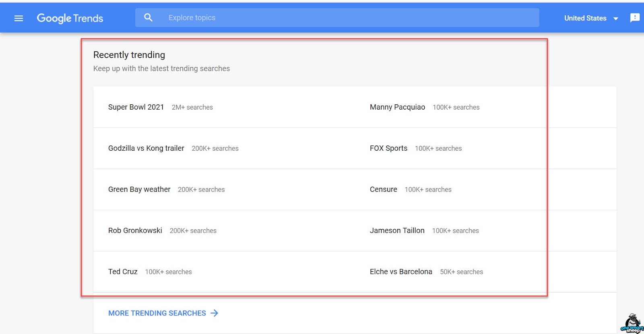Open the United States country dropdown
The height and width of the screenshot is (334, 644).
pos(591,18)
